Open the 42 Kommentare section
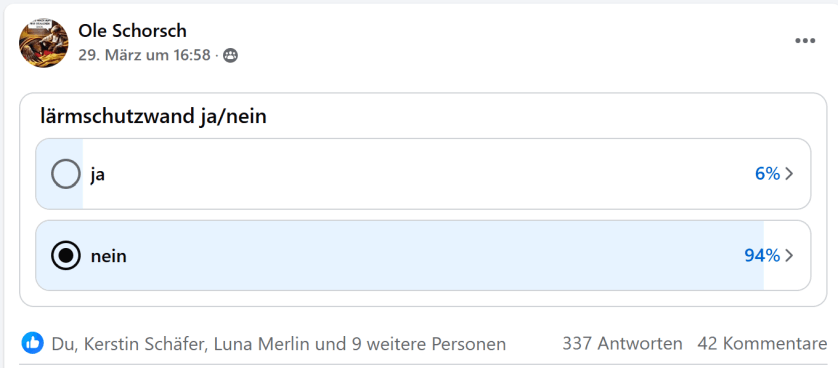 point(762,343)
